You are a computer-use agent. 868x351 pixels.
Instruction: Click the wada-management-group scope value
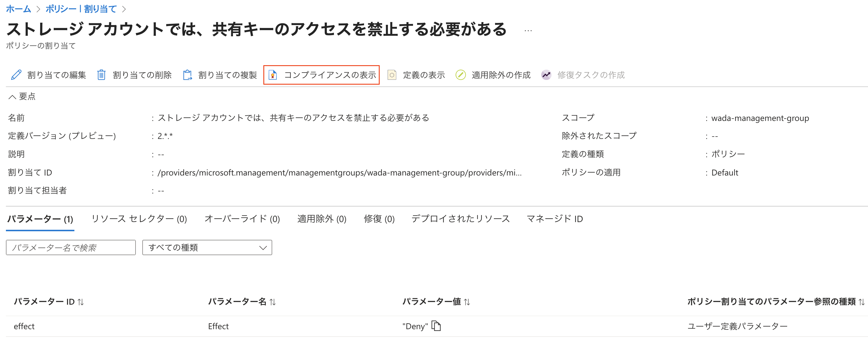tap(760, 118)
